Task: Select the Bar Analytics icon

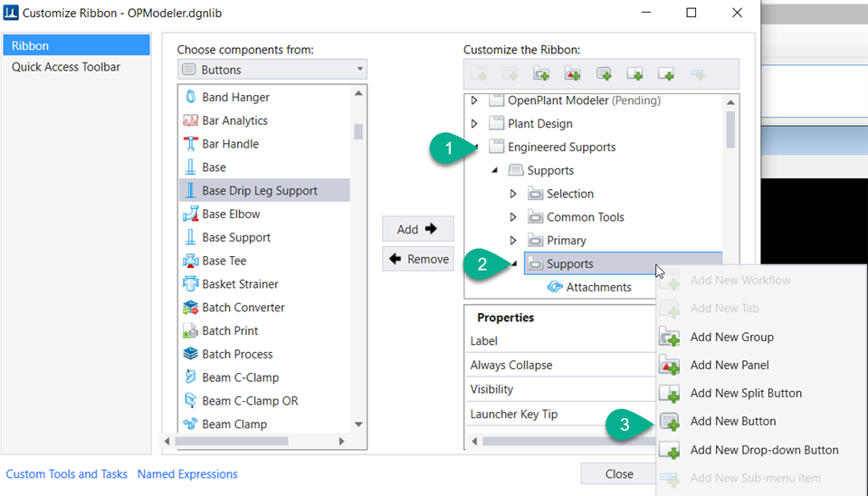Action: (191, 120)
